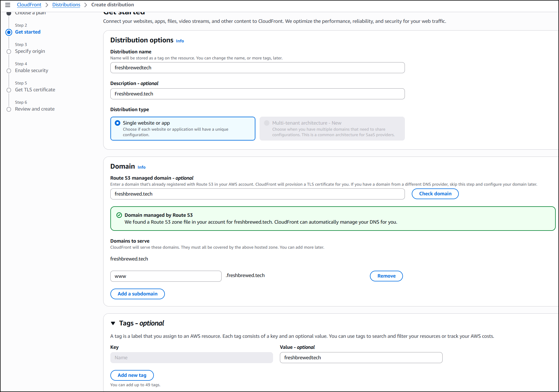Go to CloudFront breadcrumb link
Viewport: 559px width, 392px height.
29,5
